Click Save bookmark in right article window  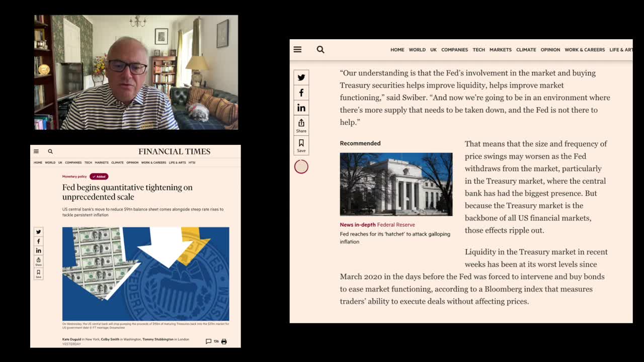(x=301, y=145)
